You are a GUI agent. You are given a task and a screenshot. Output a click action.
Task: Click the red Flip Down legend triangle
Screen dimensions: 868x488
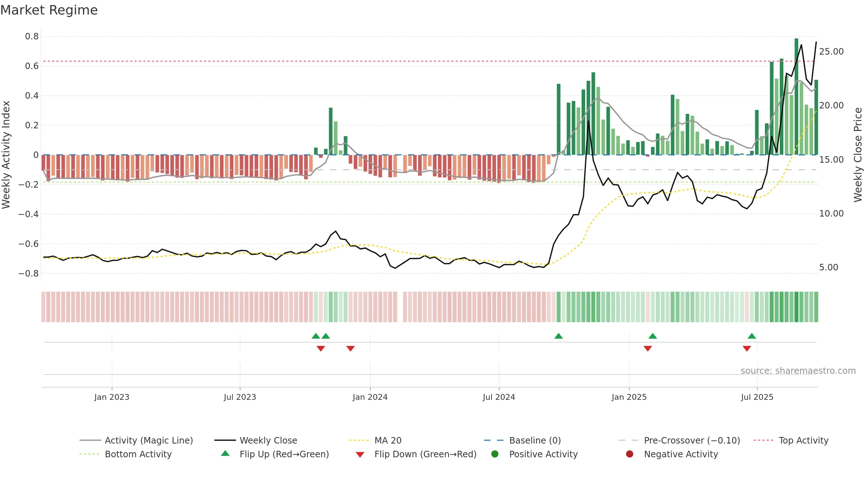pos(360,455)
